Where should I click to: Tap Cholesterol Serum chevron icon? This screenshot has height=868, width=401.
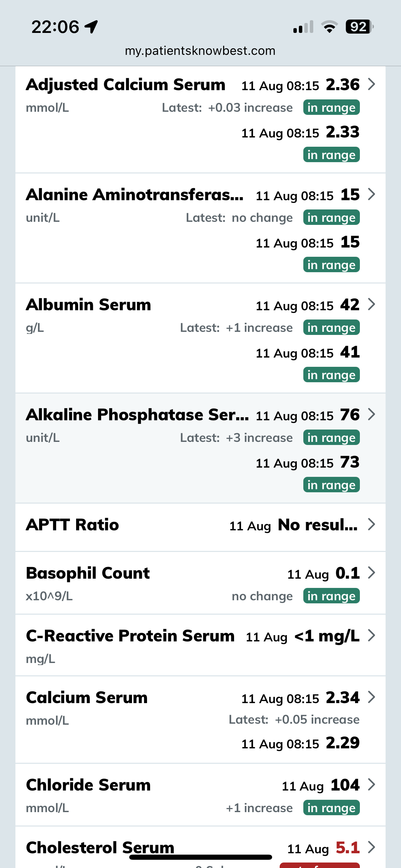tap(372, 847)
